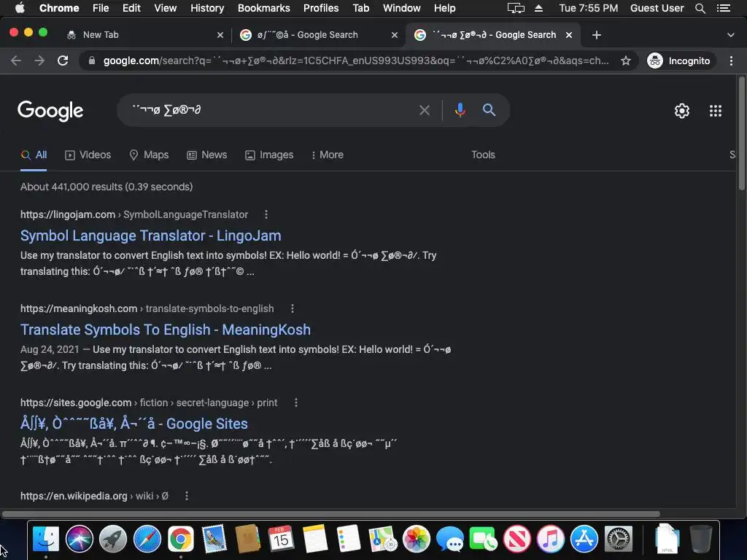This screenshot has height=560, width=747.
Task: Open Finder from the dock
Action: click(46, 540)
